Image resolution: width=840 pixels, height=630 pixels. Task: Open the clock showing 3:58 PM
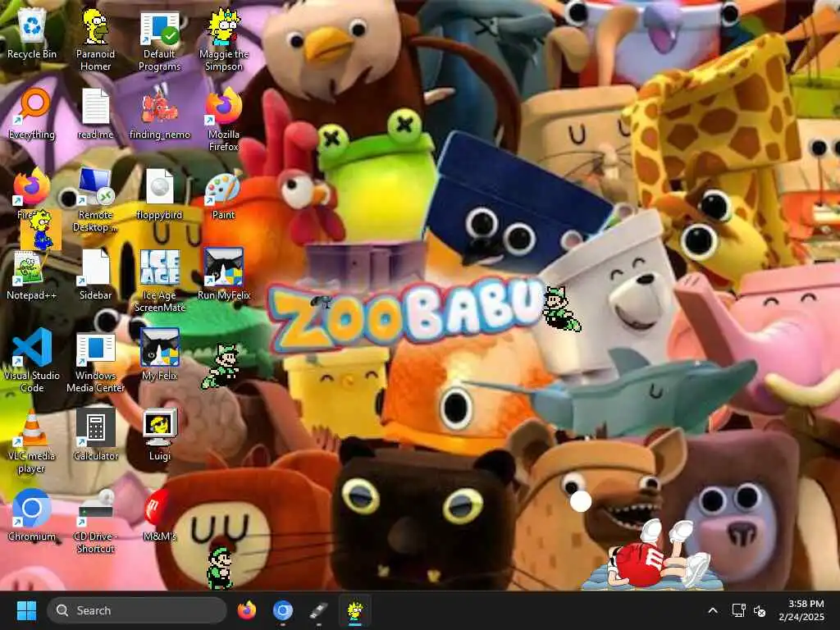pyautogui.click(x=801, y=610)
